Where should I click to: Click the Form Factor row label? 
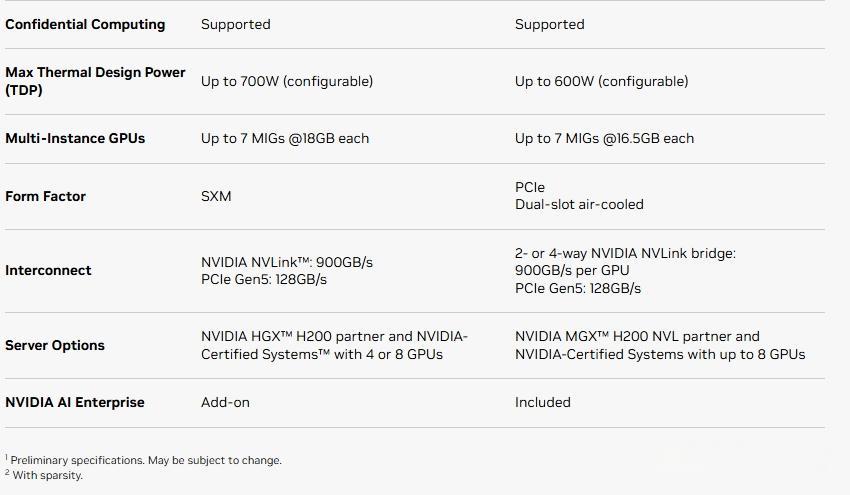click(45, 196)
